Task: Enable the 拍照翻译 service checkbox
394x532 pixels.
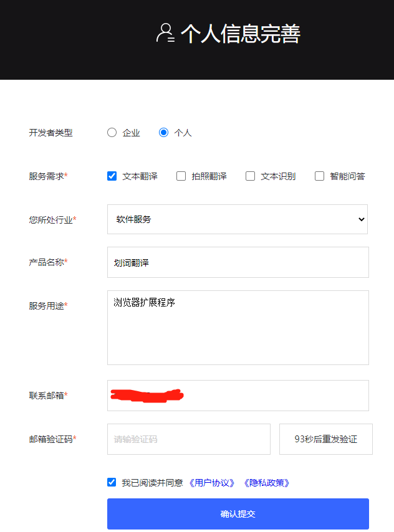Action: [181, 176]
